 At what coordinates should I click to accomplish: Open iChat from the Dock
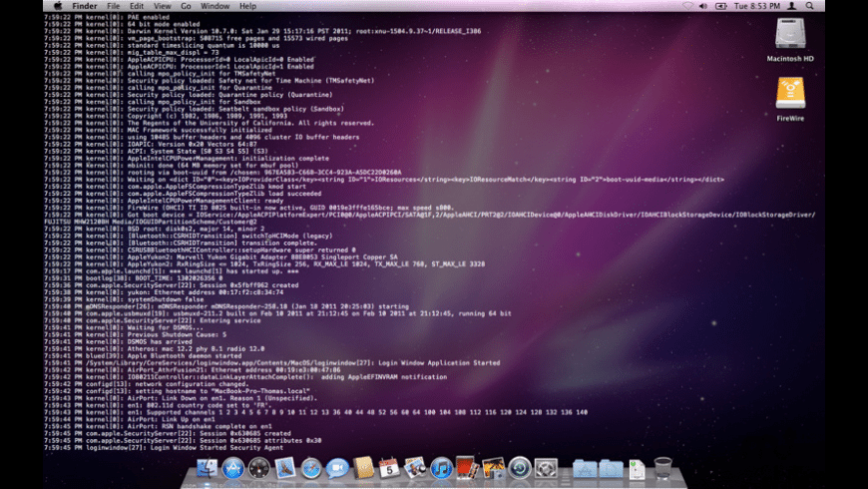click(337, 468)
